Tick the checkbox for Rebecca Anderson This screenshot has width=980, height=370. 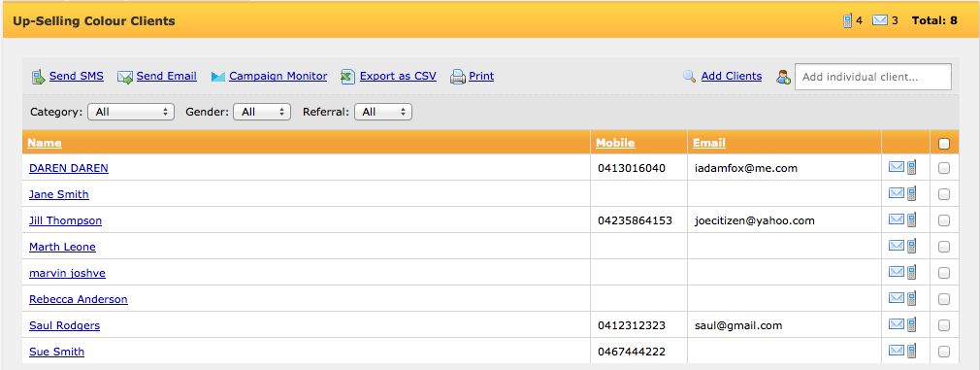pos(944,299)
